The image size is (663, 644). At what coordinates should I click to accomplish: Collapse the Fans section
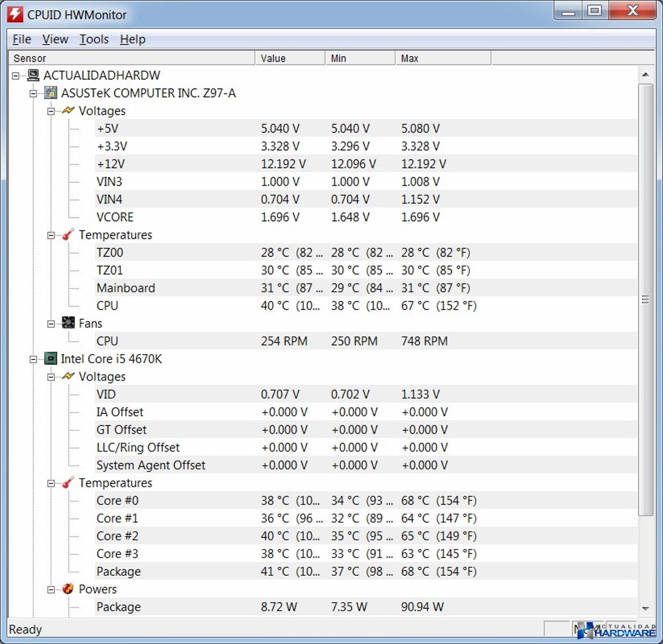51,324
